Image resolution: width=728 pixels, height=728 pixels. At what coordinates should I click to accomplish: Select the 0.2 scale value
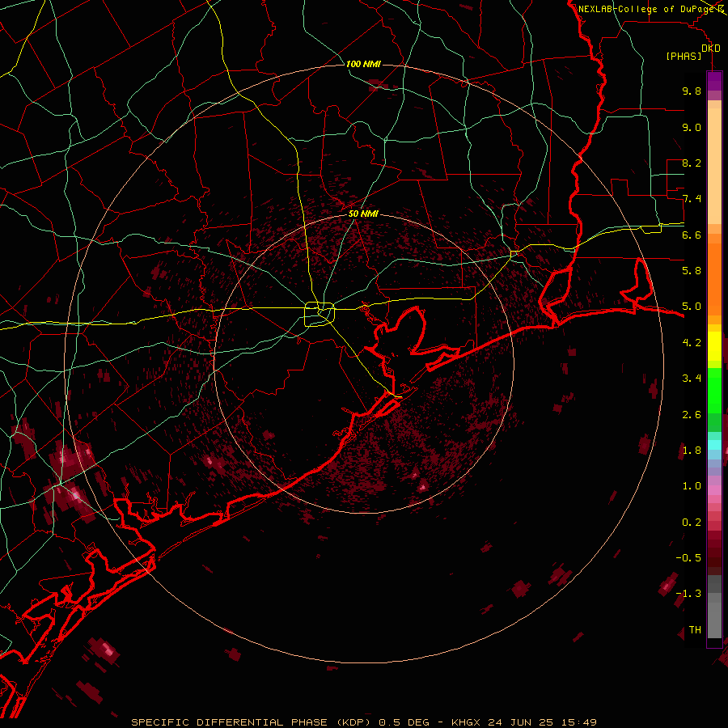pos(692,523)
